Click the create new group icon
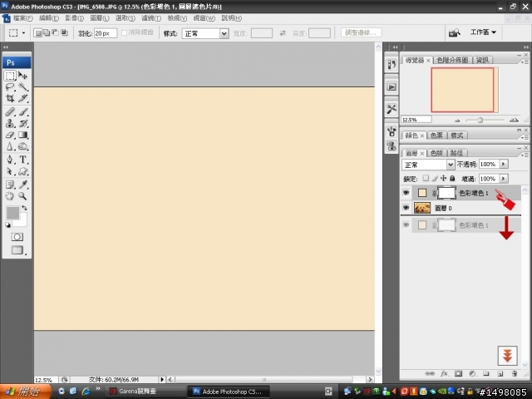This screenshot has width=532, height=399. tap(486, 373)
